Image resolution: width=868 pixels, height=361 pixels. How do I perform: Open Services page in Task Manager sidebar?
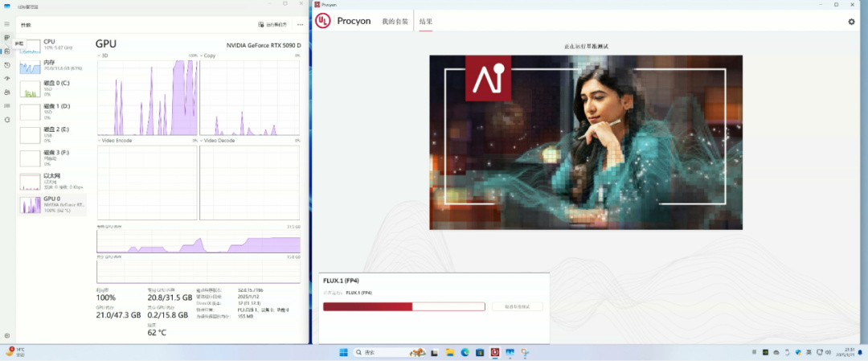(7, 119)
